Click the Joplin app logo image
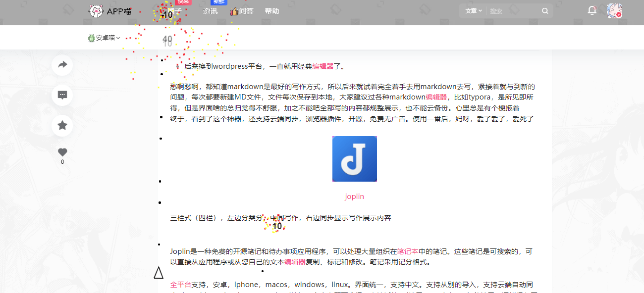The width and height of the screenshot is (644, 293). (x=355, y=159)
